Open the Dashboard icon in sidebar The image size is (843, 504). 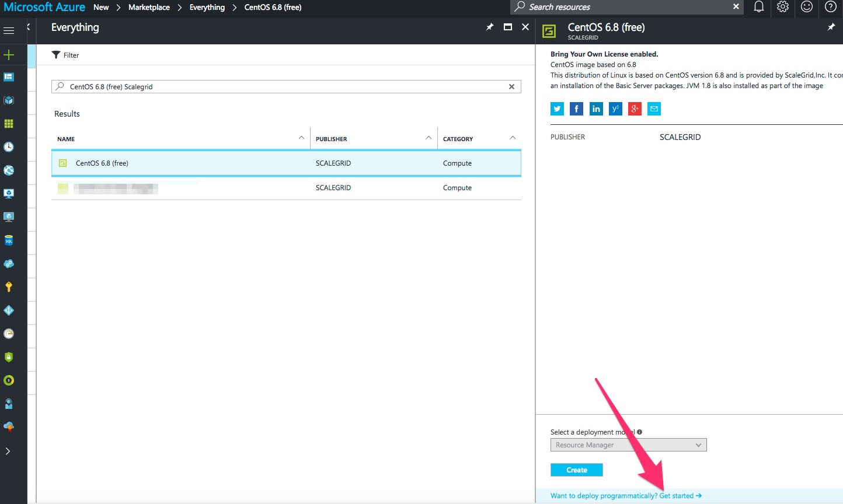point(9,77)
